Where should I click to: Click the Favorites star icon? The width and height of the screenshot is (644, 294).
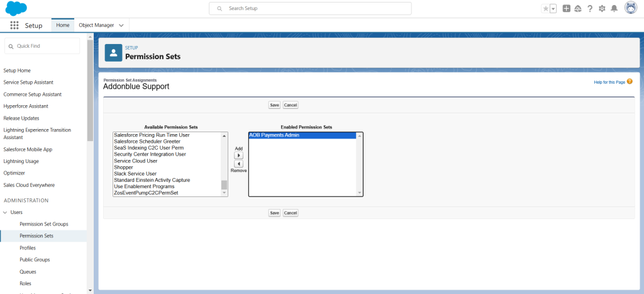click(545, 9)
